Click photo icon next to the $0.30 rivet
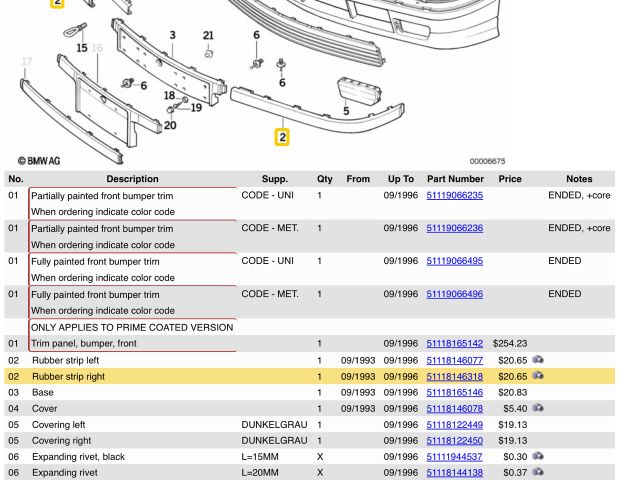 pos(538,457)
